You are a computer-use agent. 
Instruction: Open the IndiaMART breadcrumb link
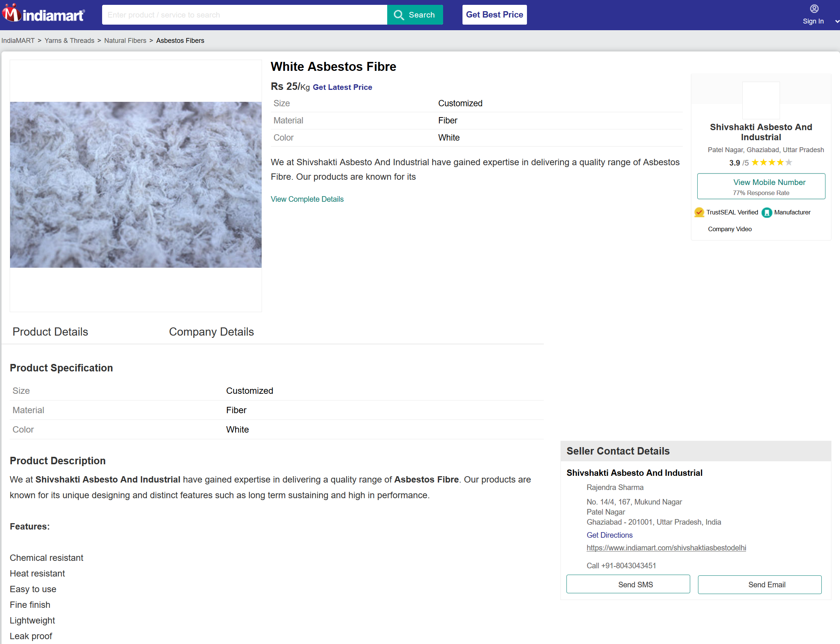coord(18,41)
